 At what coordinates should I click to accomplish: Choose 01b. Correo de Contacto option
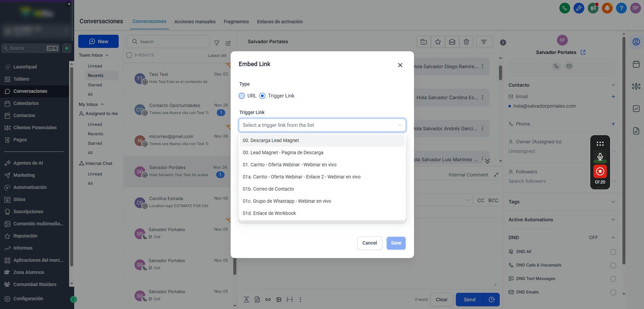(x=322, y=189)
